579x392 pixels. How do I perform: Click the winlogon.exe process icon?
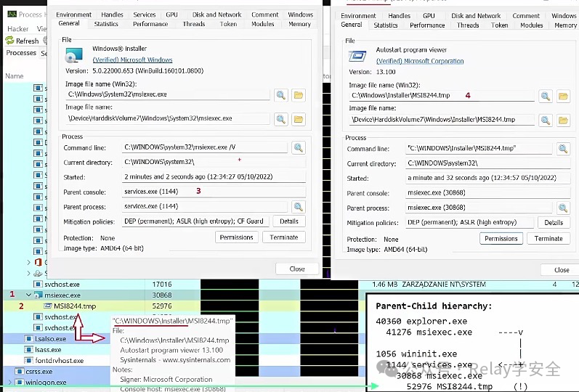[19, 382]
